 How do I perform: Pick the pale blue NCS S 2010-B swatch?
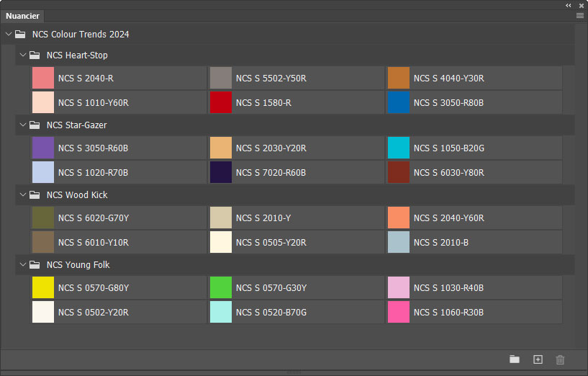click(x=399, y=242)
